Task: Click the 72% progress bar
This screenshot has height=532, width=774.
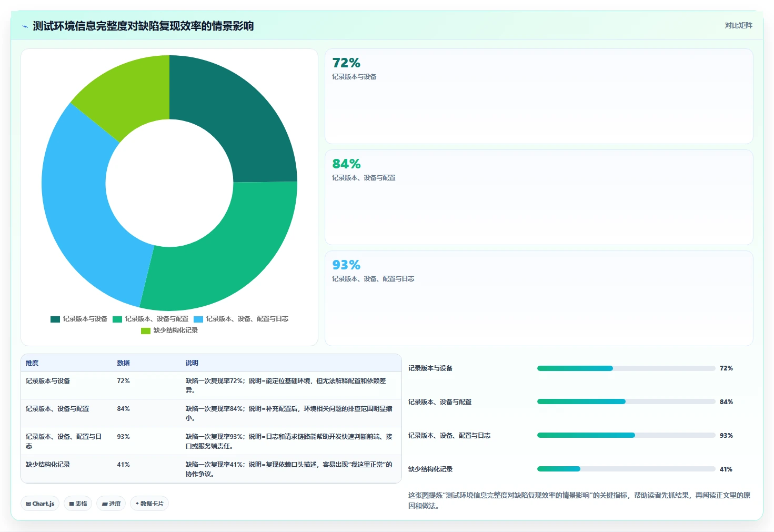Action: [x=626, y=368]
